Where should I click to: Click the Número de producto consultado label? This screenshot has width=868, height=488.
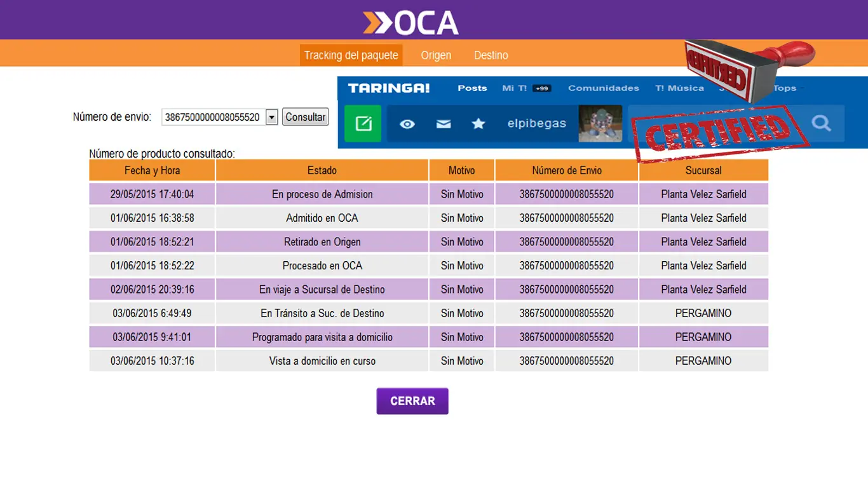(x=162, y=154)
